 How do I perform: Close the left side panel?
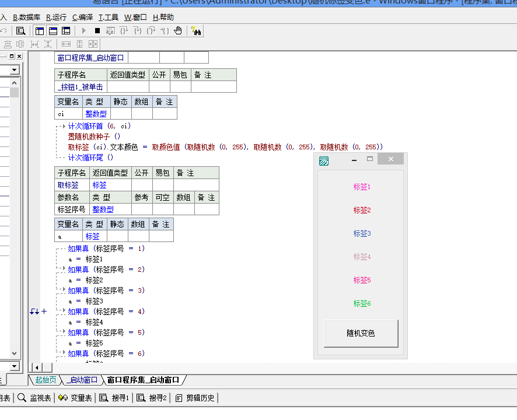19,56
